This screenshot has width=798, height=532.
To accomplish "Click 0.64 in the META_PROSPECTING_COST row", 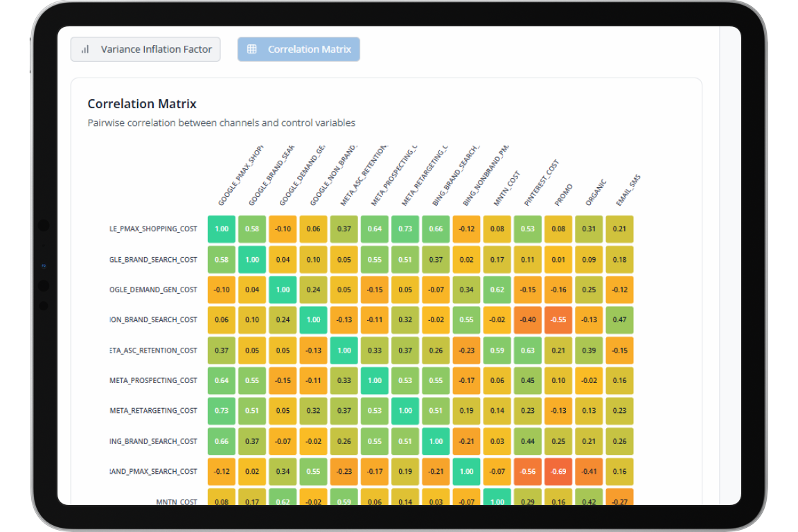I will [222, 380].
